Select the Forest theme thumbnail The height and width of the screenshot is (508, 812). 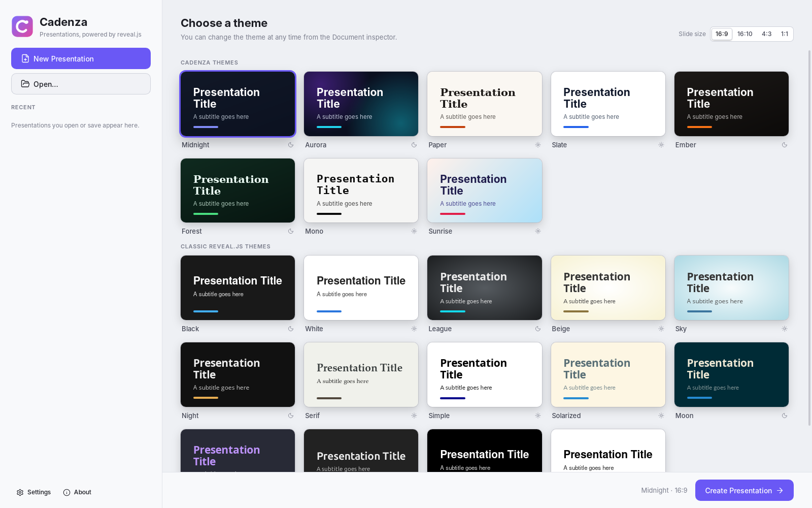point(238,190)
